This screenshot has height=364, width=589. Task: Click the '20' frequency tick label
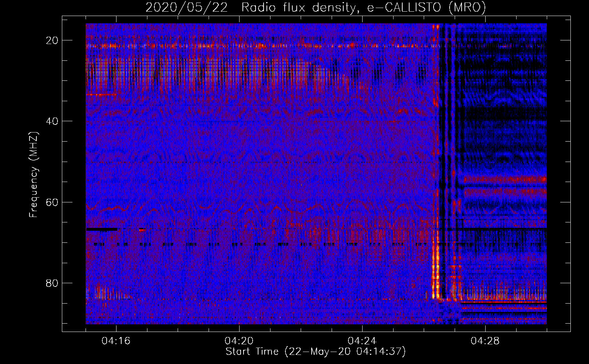[x=52, y=40]
